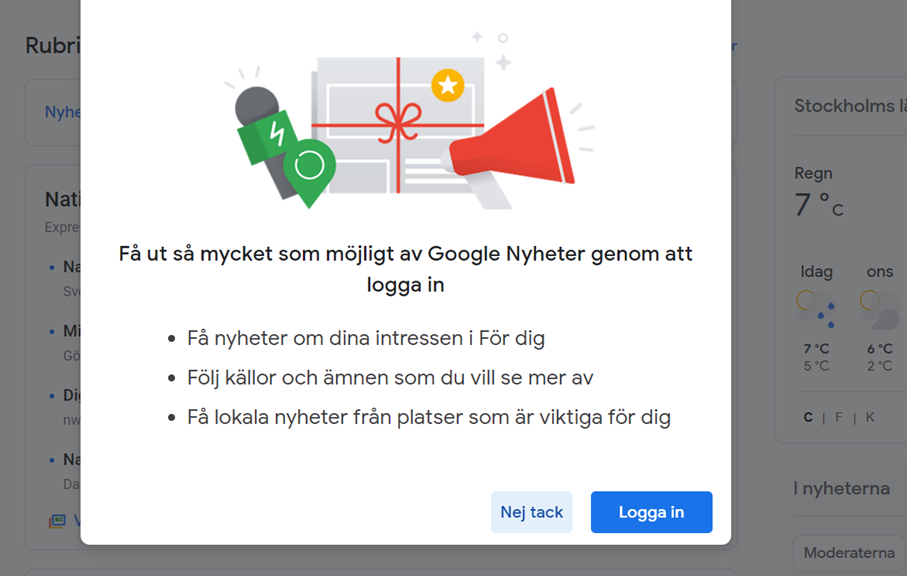Click the Stockholms län weather heading
Viewport: 907px width, 576px height.
click(x=850, y=106)
